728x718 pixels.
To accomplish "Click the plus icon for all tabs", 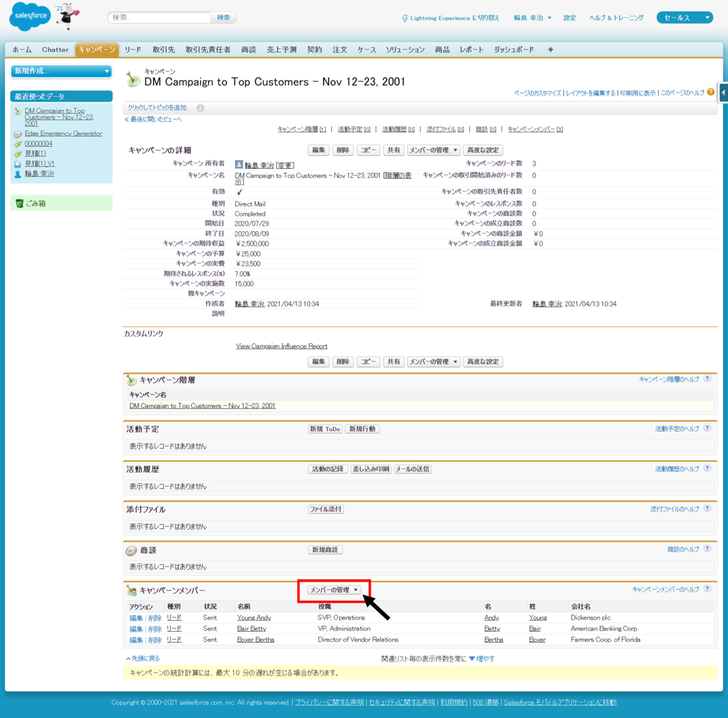I will (550, 50).
